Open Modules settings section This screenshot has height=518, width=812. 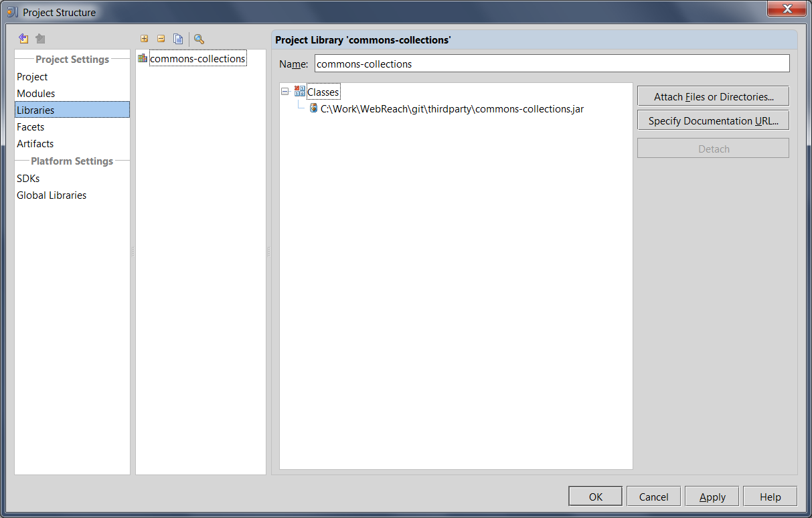(x=36, y=94)
